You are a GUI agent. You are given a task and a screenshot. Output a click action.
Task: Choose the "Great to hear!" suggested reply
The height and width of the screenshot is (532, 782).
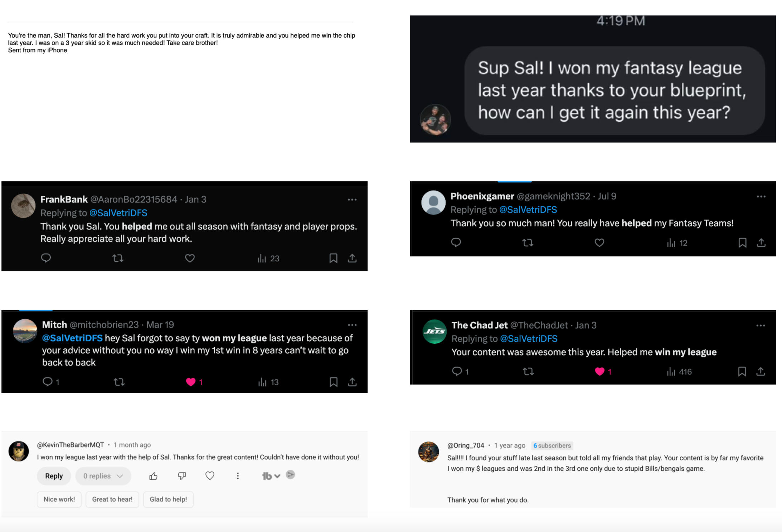coord(112,499)
